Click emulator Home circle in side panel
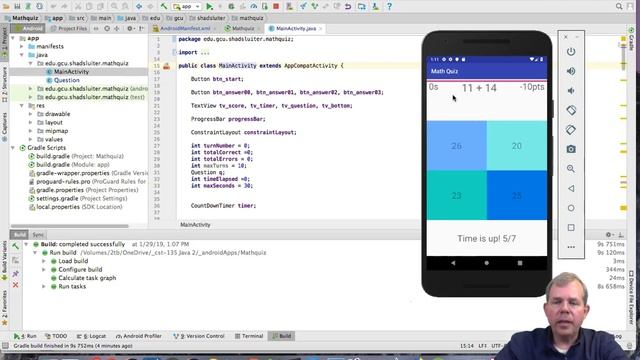Screen dimensions: 640x360 point(571,208)
